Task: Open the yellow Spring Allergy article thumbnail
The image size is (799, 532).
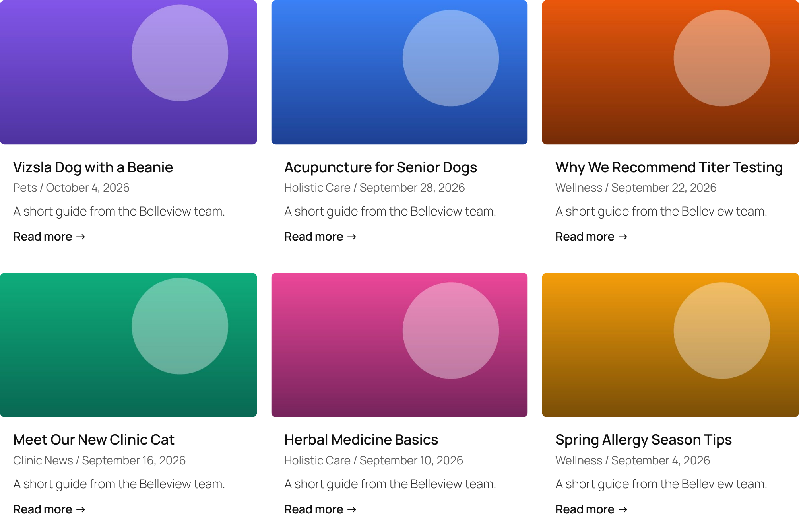Action: [x=671, y=345]
